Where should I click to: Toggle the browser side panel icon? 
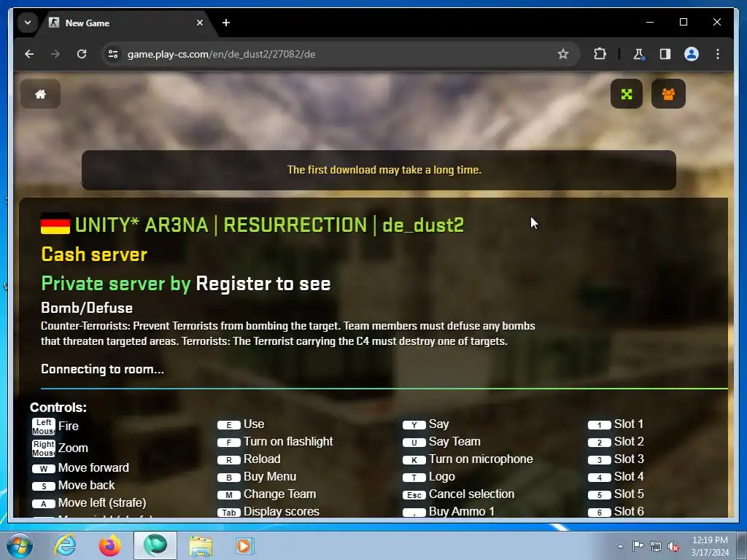665,54
